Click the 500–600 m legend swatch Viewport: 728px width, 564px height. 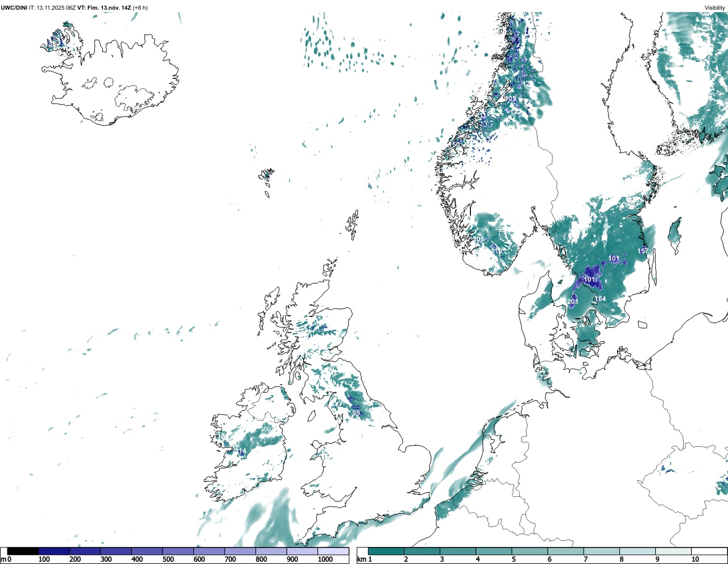click(x=178, y=551)
